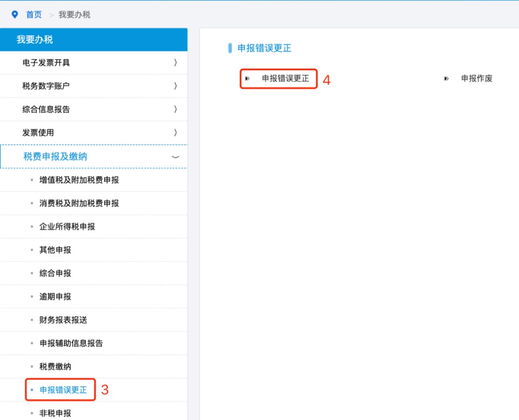Click the arrow icon before 申报作废
Screen dimensions: 519x420
(x=446, y=79)
